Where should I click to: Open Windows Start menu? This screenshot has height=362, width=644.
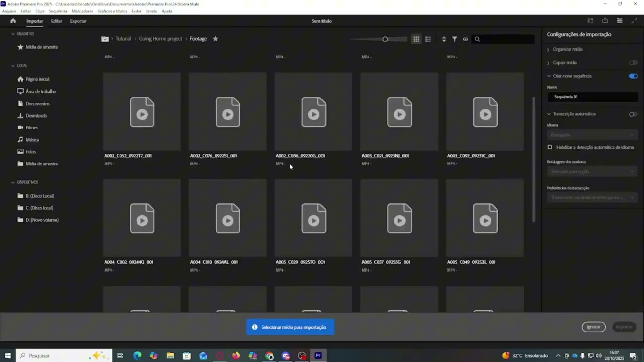pyautogui.click(x=8, y=356)
